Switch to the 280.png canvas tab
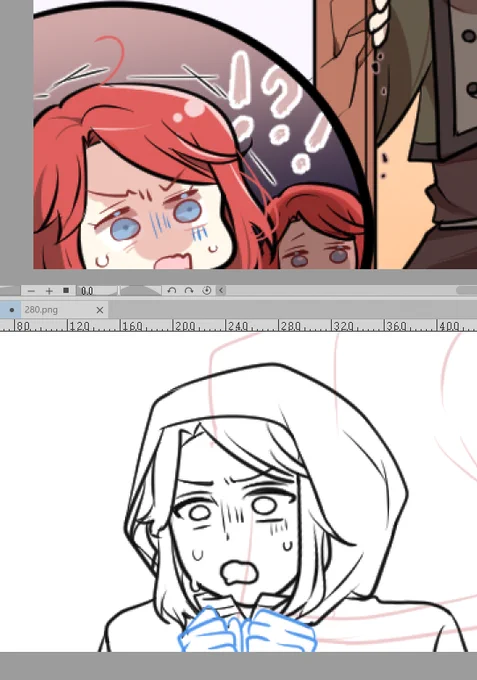 [64, 310]
